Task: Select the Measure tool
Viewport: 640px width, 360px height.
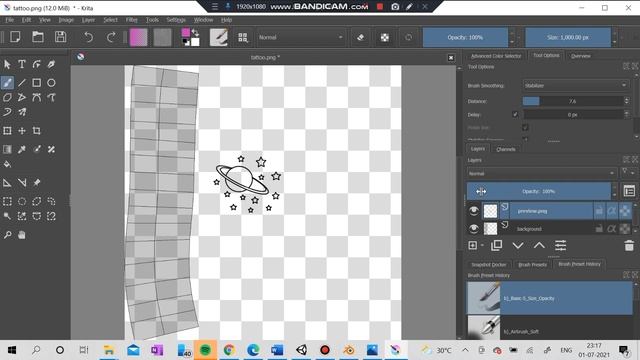Action: point(22,183)
